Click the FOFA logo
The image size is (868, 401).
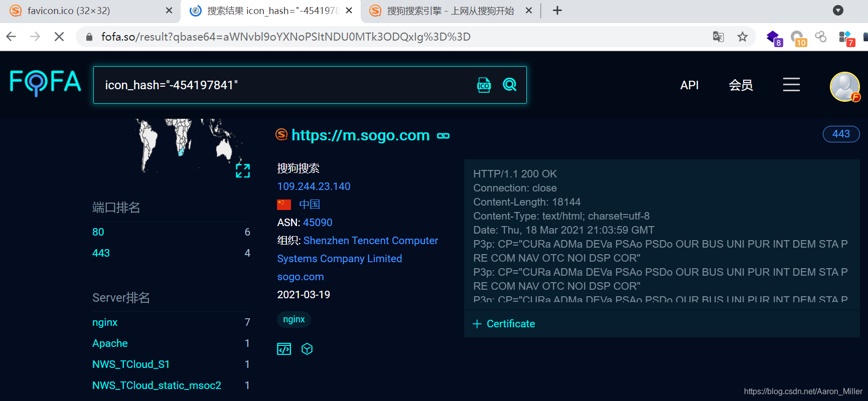coord(45,83)
